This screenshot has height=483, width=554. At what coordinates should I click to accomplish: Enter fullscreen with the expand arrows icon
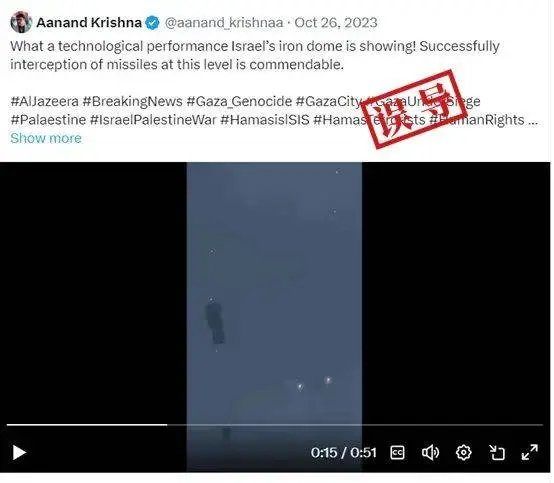pyautogui.click(x=530, y=453)
